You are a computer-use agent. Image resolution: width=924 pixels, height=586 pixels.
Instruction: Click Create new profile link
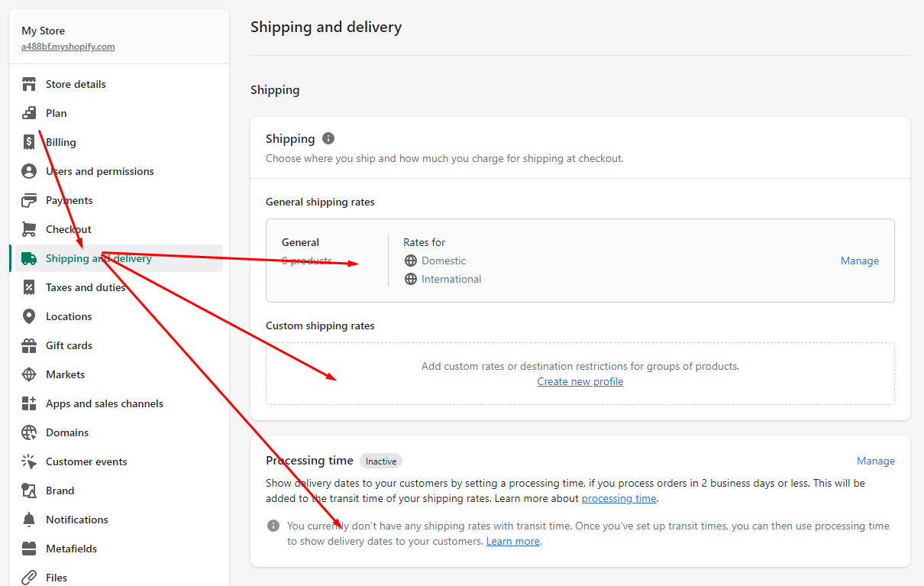(580, 381)
